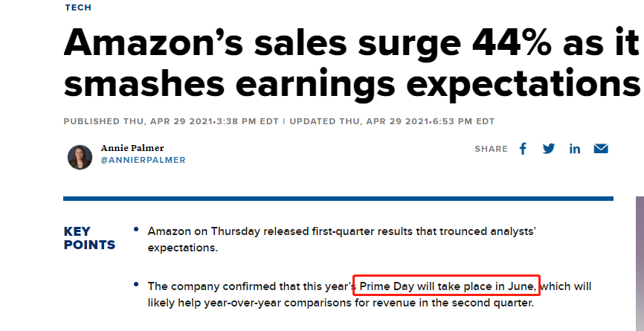Share the article via email envelope icon
The width and height of the screenshot is (644, 331).
pos(601,149)
